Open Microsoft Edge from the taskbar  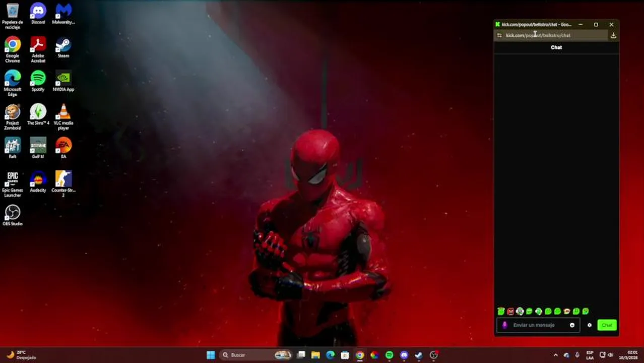tap(330, 355)
